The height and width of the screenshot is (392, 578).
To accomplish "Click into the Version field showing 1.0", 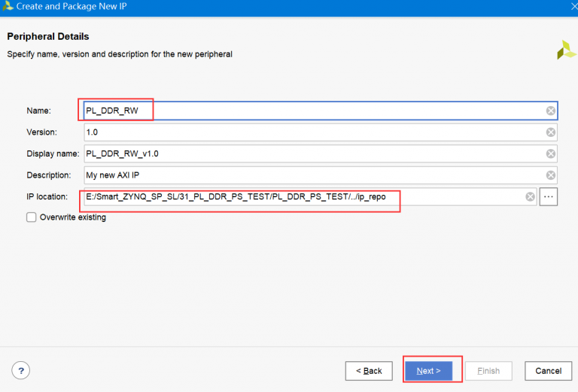I will click(316, 132).
